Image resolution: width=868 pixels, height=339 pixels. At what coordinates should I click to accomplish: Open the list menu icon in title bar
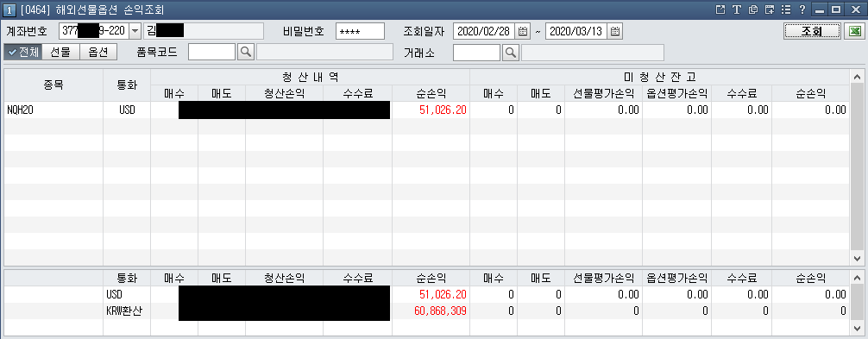tap(785, 9)
